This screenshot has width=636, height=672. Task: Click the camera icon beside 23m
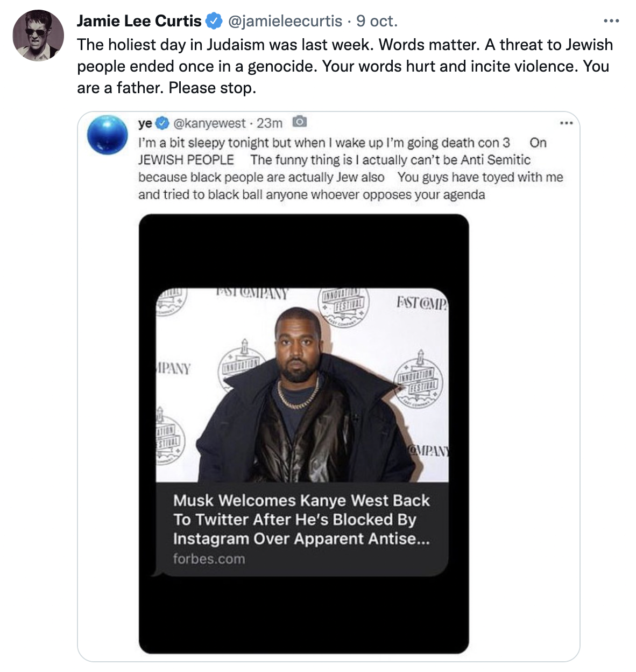pyautogui.click(x=299, y=122)
